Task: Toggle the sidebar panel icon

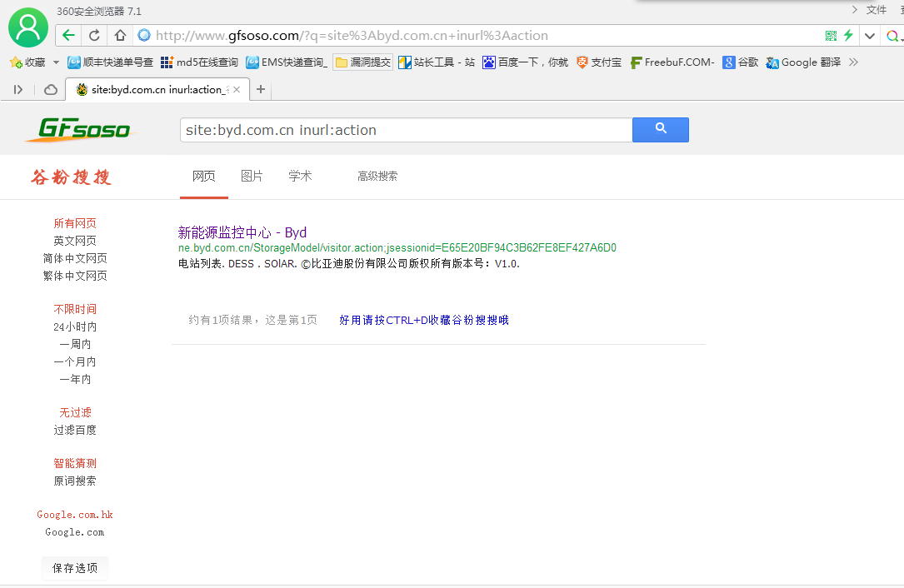Action: point(17,89)
